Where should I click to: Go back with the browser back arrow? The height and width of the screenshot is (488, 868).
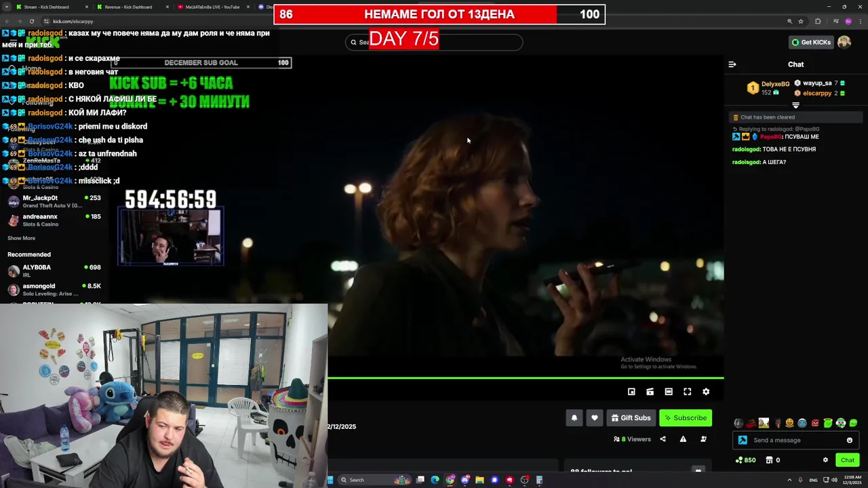click(x=7, y=21)
